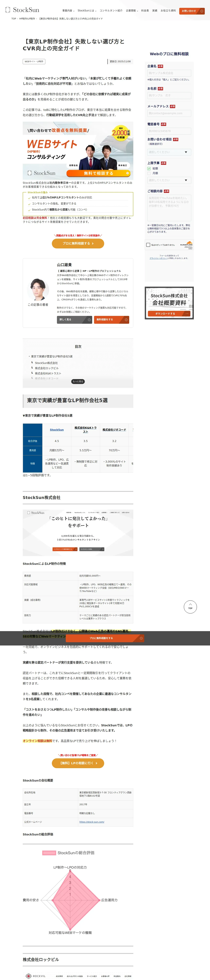
Task: Click arrow icon on 無料相談をする button
Action: [x=126, y=320]
